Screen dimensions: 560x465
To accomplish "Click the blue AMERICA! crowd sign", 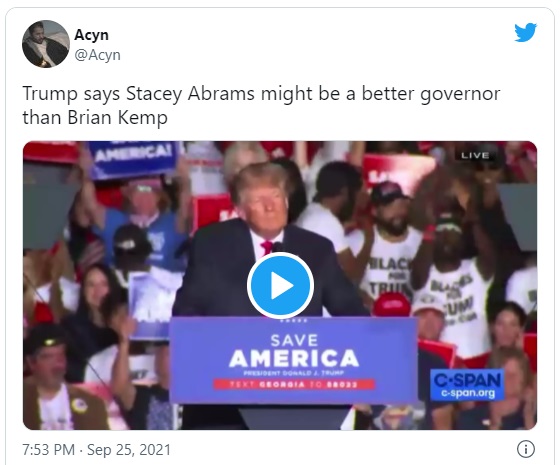I will (x=132, y=159).
